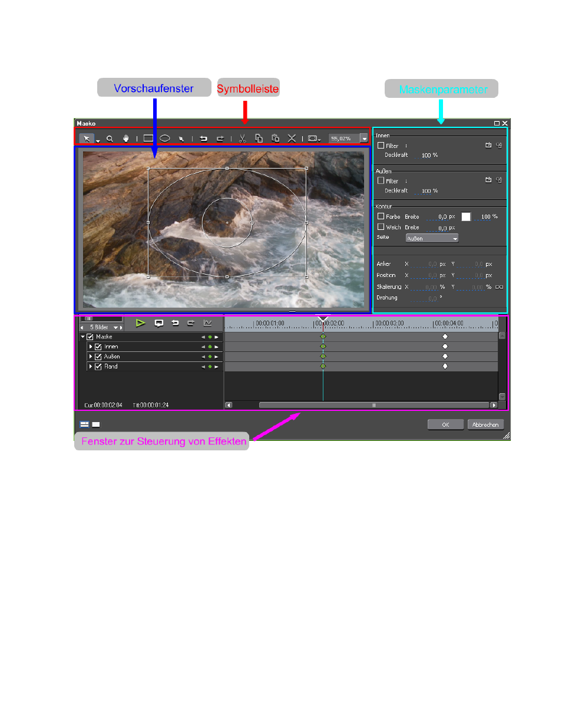Click the Außen filter settings icon
The width and height of the screenshot is (562, 728).
click(499, 180)
